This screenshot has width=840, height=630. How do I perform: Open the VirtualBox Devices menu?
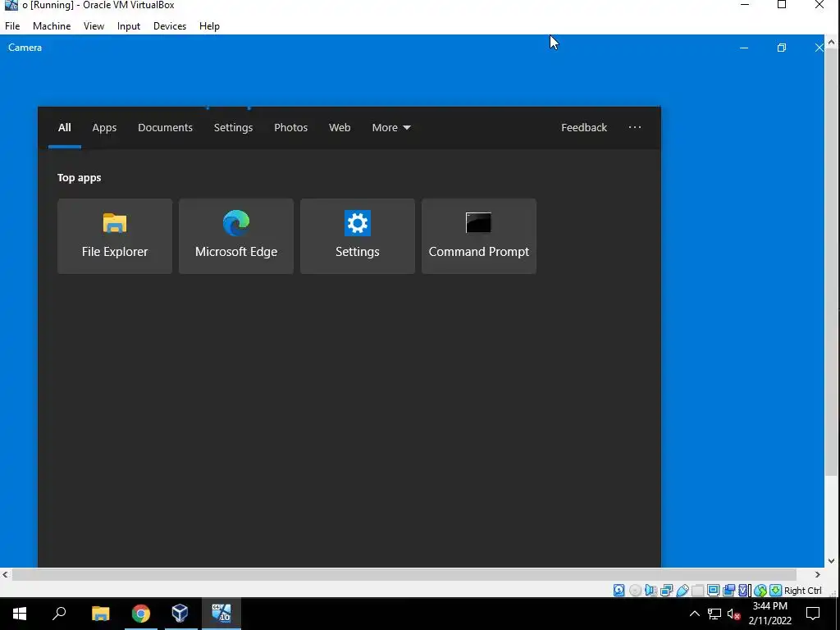(x=170, y=25)
